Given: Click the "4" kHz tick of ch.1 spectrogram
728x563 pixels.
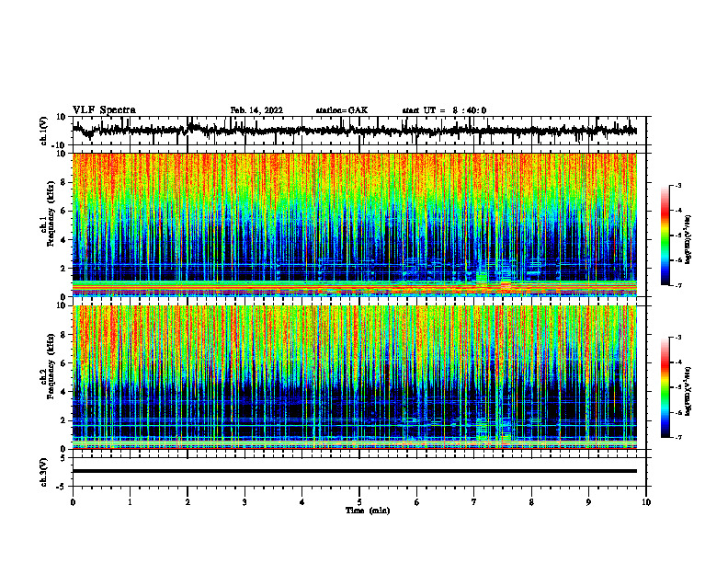Looking at the screenshot, I should click(x=64, y=240).
